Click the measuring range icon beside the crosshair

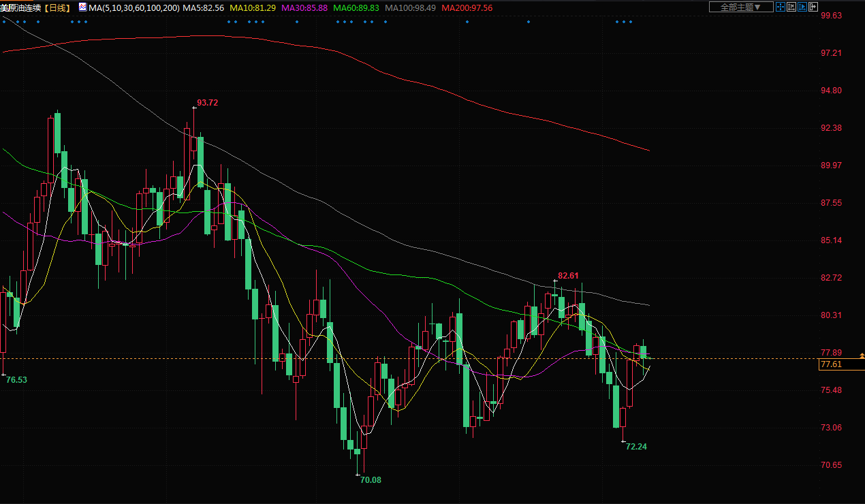point(791,7)
